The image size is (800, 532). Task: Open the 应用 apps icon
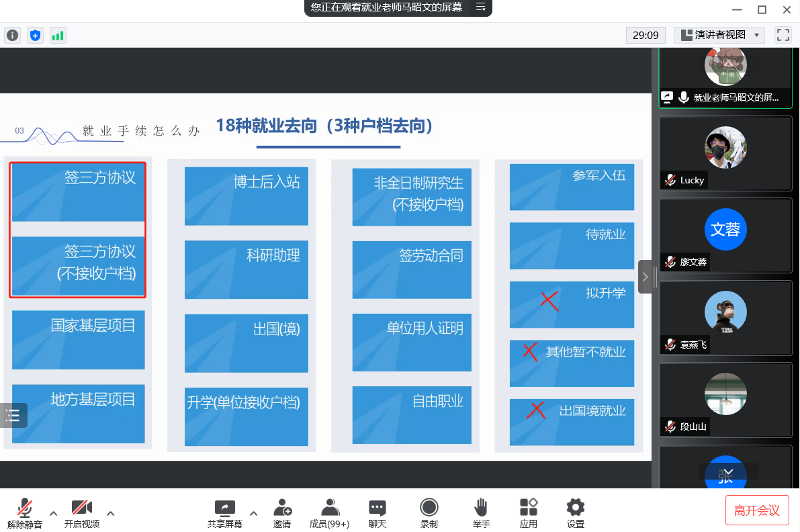[x=529, y=513]
